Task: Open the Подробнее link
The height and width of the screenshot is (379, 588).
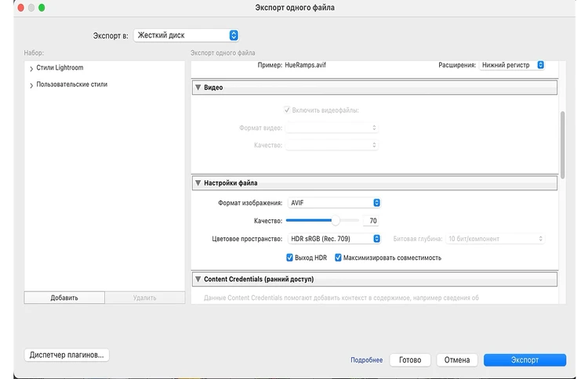Action: (366, 360)
